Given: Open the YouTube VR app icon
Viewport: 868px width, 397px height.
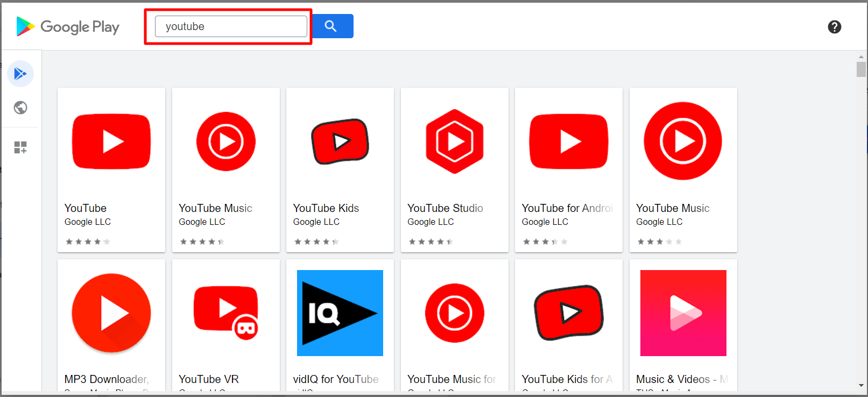Looking at the screenshot, I should (x=226, y=313).
